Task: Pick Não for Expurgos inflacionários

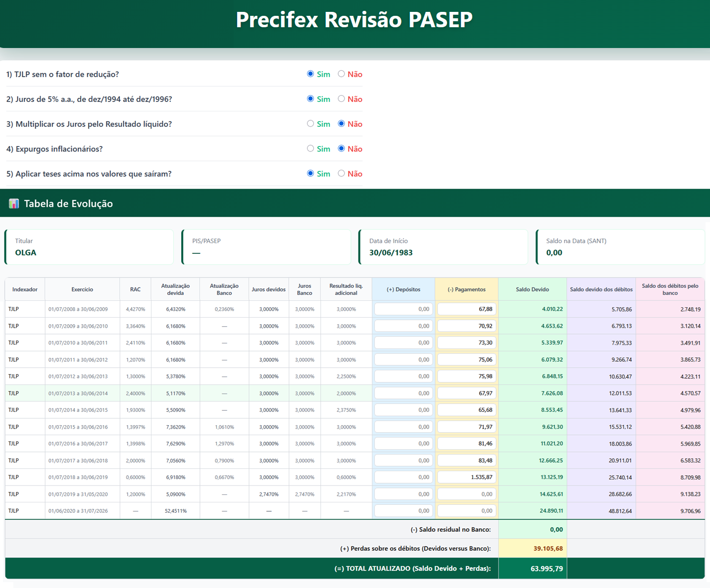Action: pos(341,148)
